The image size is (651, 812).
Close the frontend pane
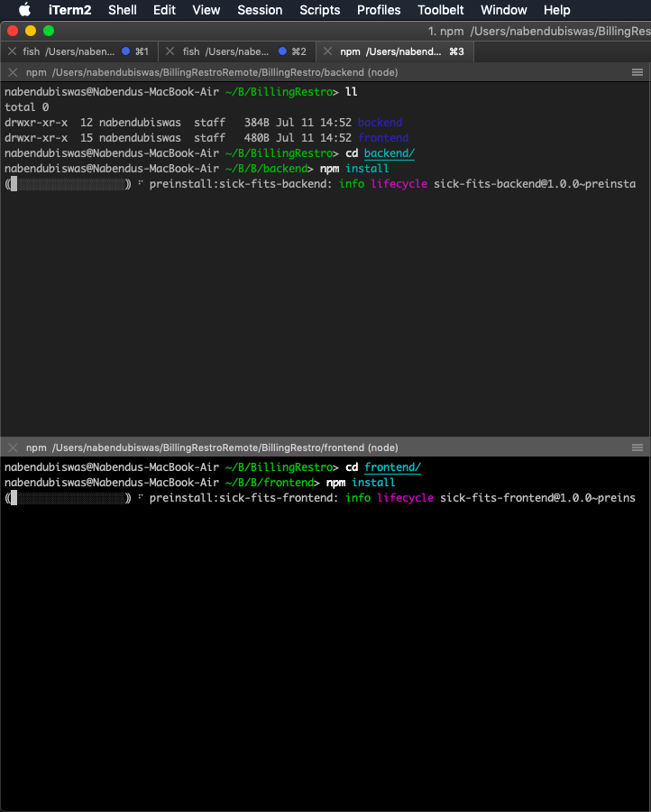point(13,448)
